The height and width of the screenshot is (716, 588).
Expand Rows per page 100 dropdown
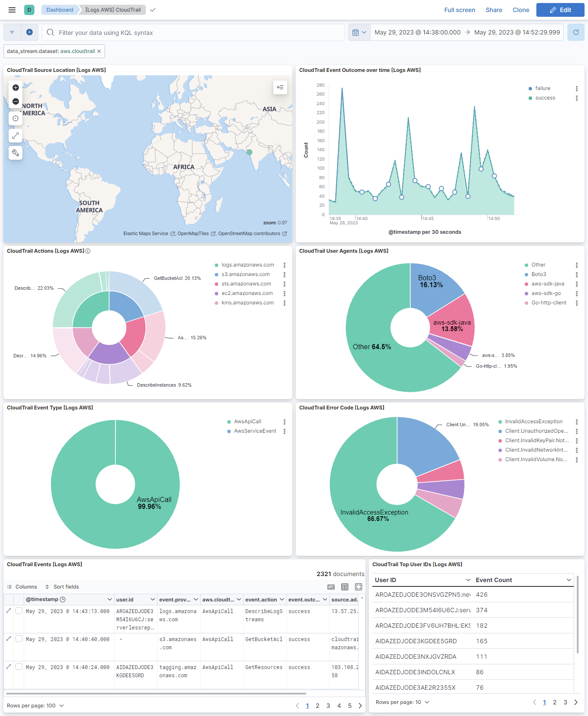point(35,706)
